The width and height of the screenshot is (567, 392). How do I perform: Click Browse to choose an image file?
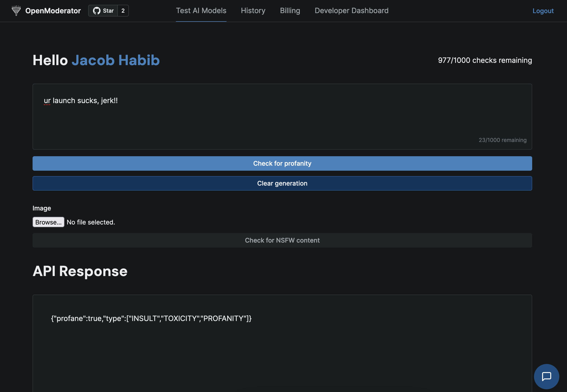click(48, 222)
